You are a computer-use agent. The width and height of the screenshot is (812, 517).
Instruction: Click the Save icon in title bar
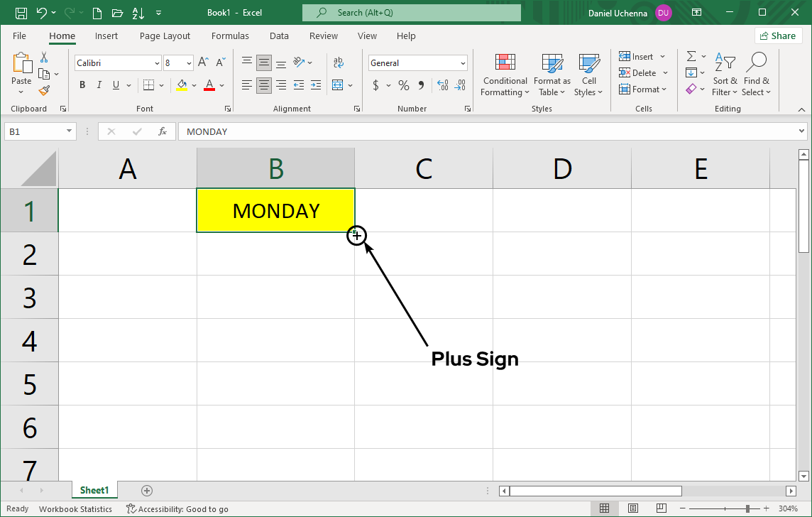pos(21,13)
